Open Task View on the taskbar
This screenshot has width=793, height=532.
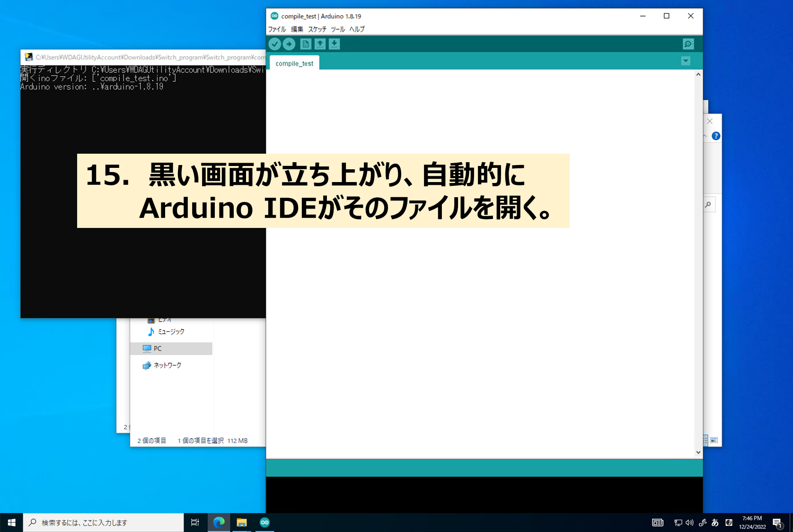(195, 523)
